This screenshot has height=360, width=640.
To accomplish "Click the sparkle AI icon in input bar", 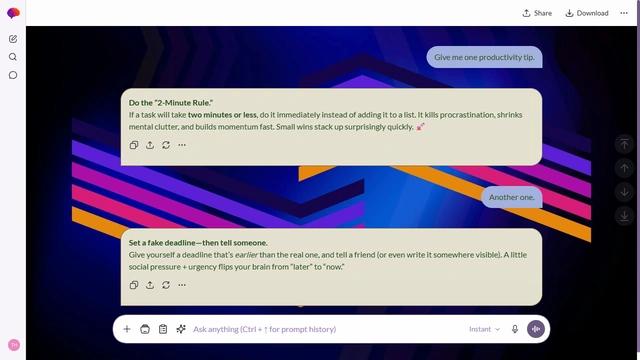I will (181, 329).
